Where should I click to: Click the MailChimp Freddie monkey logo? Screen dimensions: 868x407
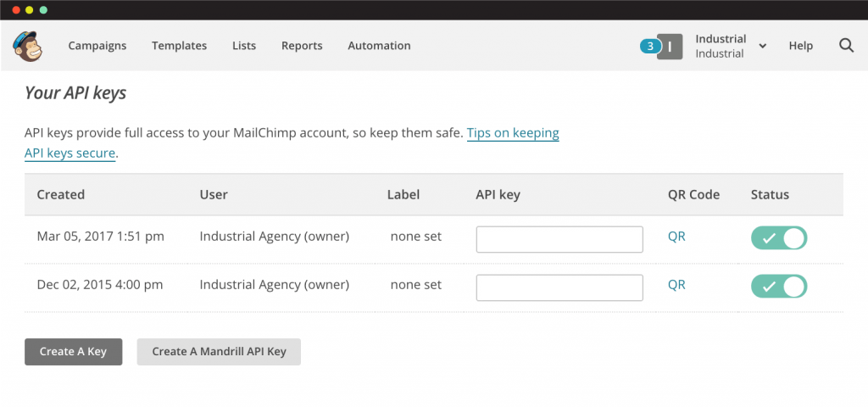28,46
